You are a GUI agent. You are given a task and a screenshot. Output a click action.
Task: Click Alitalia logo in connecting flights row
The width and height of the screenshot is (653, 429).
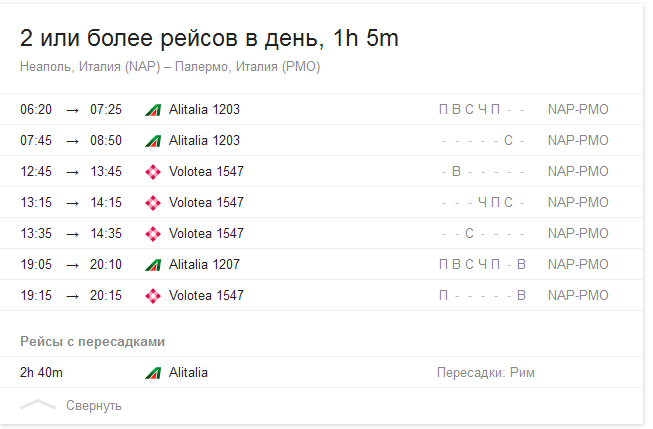tap(153, 373)
